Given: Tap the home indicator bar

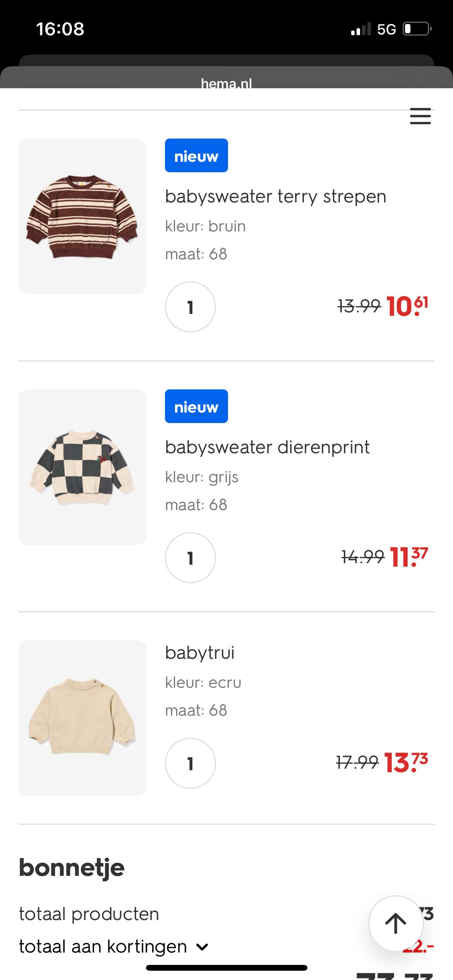Looking at the screenshot, I should (226, 968).
